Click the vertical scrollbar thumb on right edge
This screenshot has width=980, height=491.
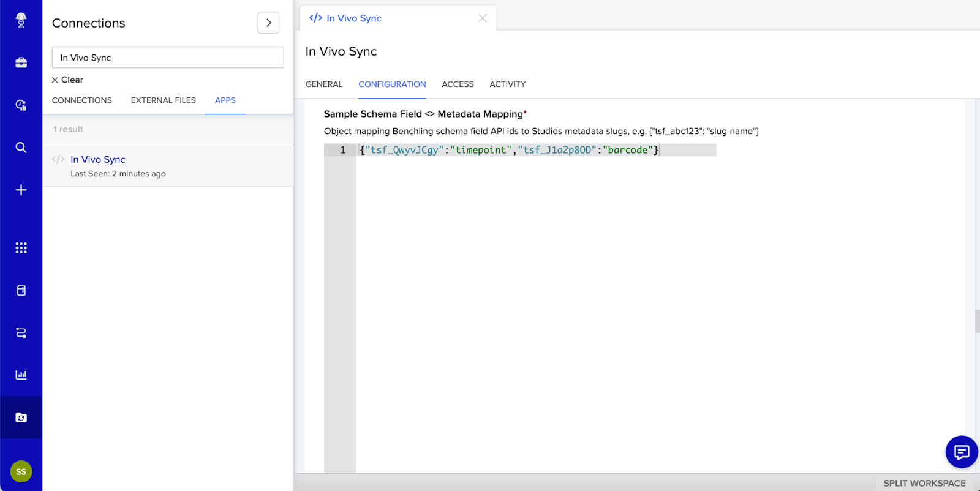pos(978,321)
